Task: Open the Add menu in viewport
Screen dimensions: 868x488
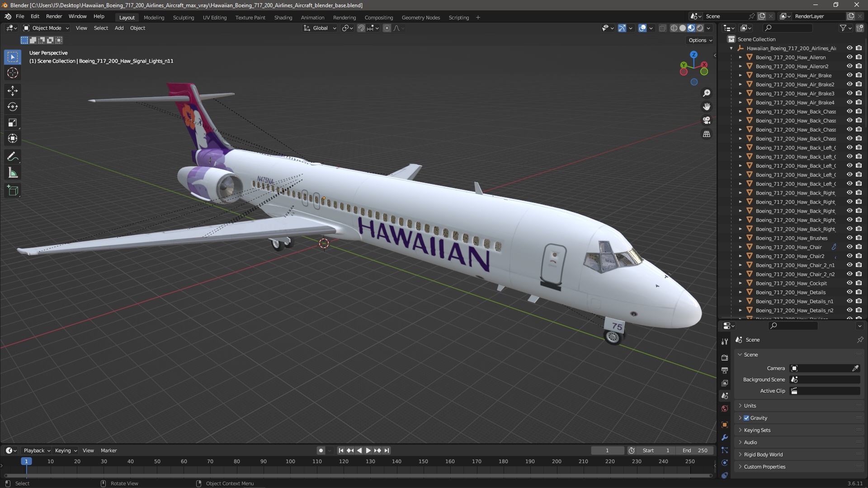Action: [x=119, y=28]
